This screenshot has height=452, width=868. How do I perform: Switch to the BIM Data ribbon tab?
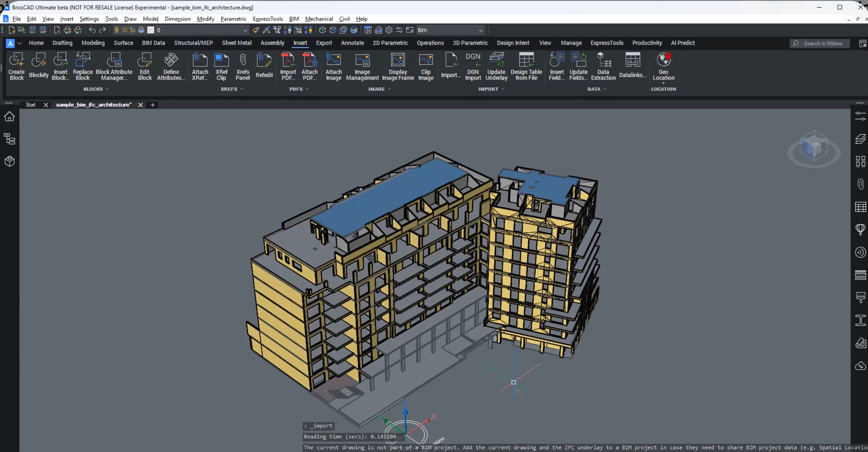click(153, 43)
